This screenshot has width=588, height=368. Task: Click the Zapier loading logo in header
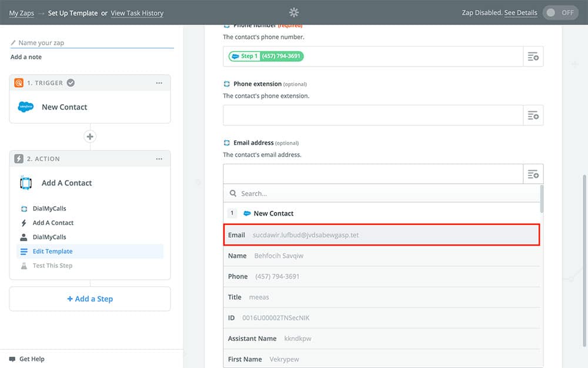294,12
